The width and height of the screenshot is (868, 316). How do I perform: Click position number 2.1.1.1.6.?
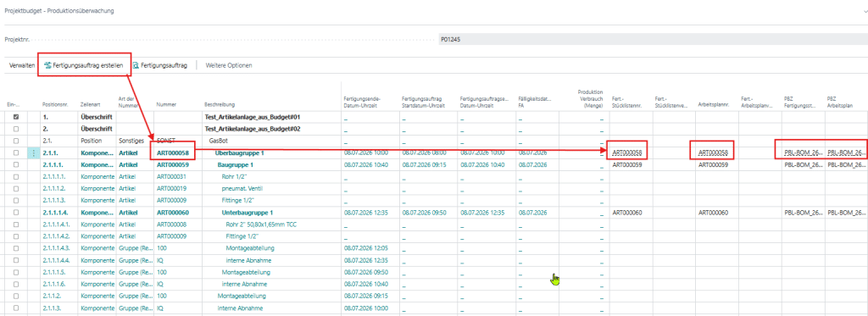[x=55, y=285]
